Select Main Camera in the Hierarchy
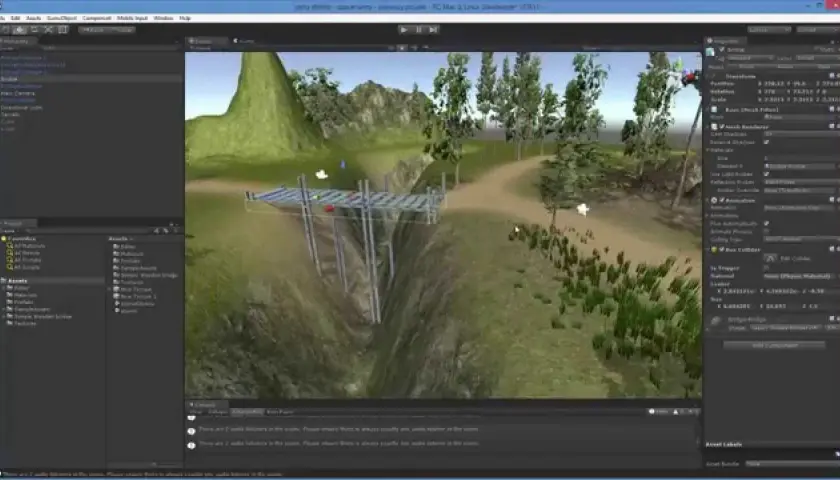Screen dimensions: 840x480 (x=18, y=93)
